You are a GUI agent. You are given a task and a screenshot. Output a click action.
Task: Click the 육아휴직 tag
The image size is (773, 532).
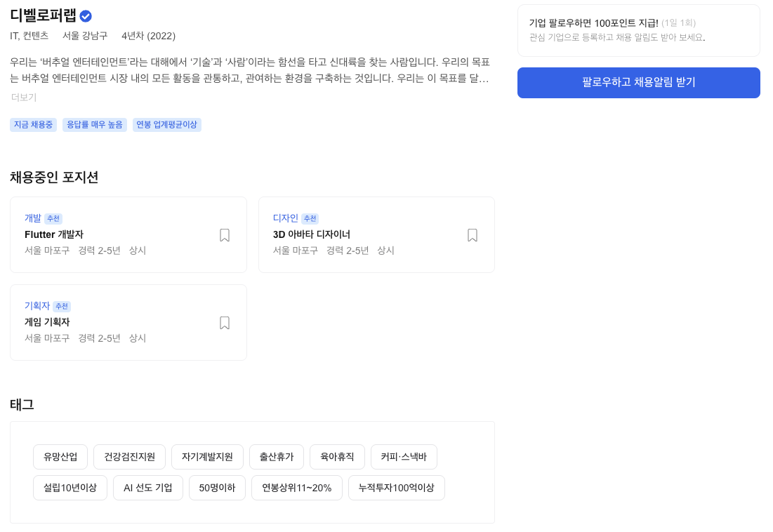(x=337, y=457)
